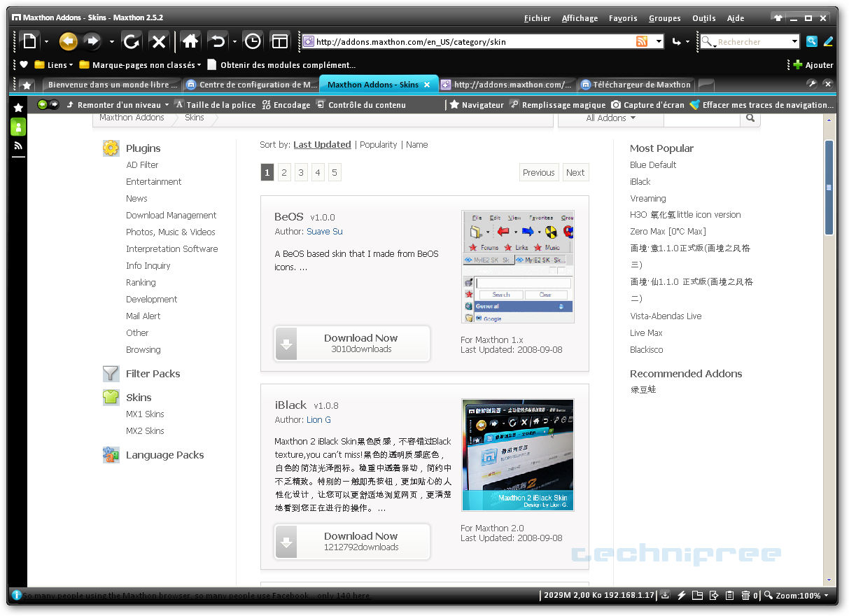Screen dimensions: 849x616
Task: Click Capture d'écran camera tool
Action: (x=647, y=105)
